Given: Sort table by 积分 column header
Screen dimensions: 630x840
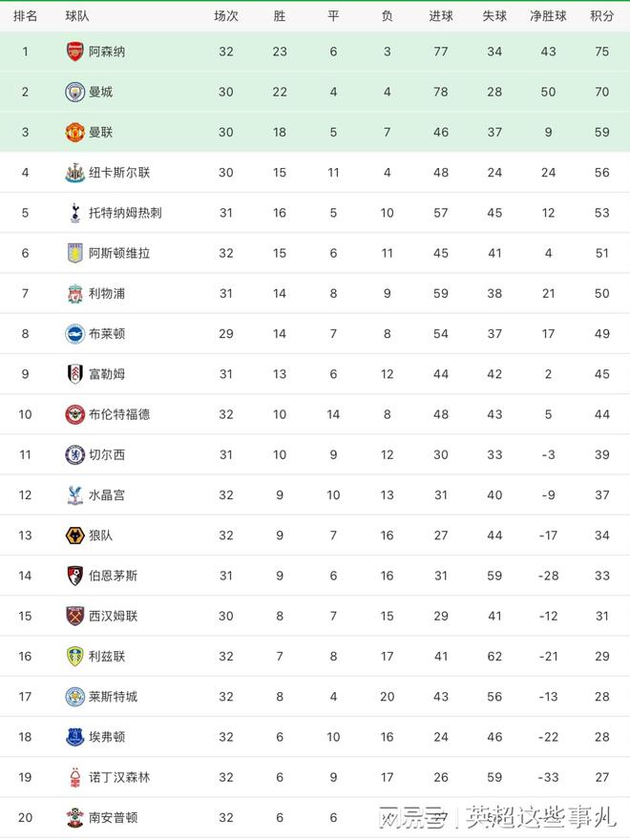Looking at the screenshot, I should (x=601, y=16).
